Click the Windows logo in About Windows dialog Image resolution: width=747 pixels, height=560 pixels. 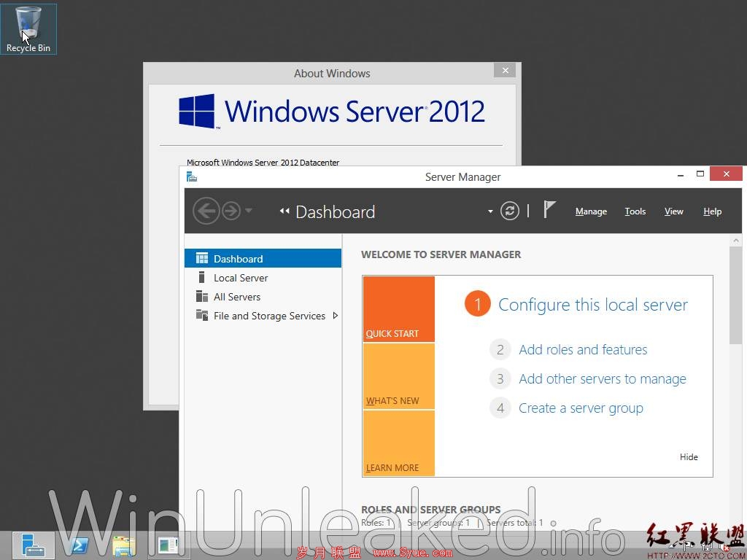tap(197, 111)
